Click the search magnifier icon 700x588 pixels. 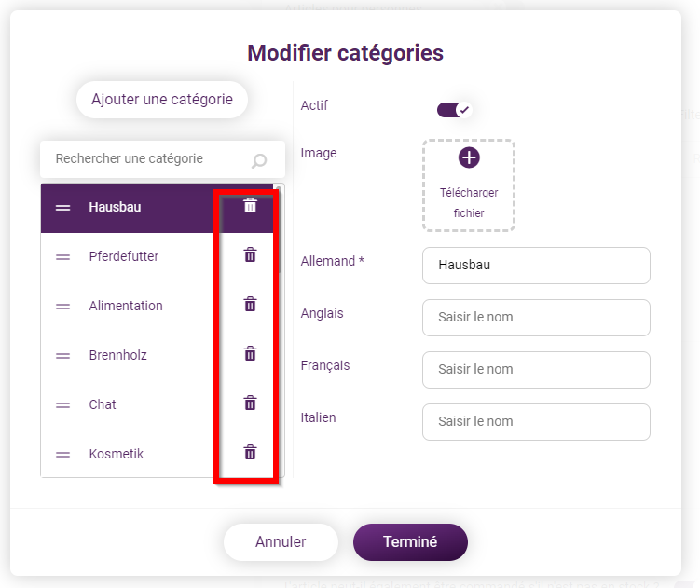click(x=259, y=160)
